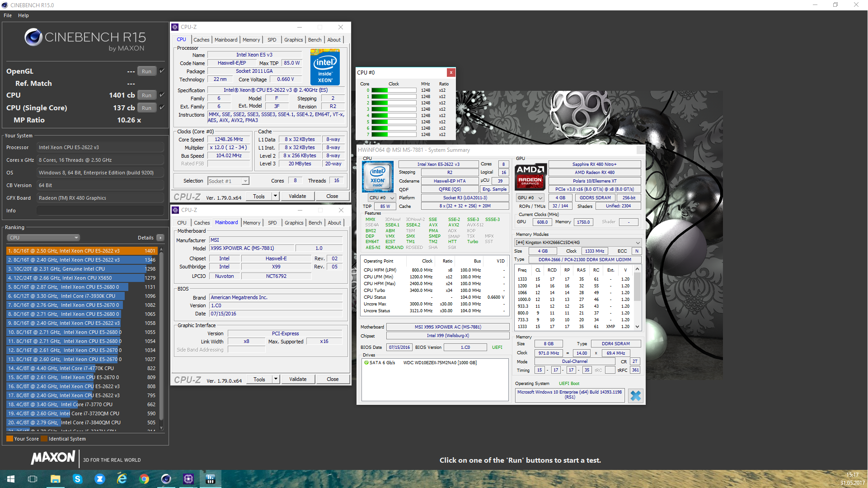Click the Intel Inside Xeon logo in CPU-Z
This screenshot has width=868, height=488.
click(x=325, y=67)
